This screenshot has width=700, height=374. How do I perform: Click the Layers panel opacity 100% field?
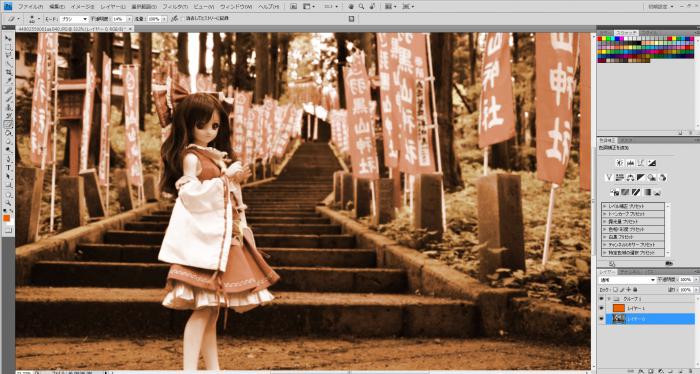pyautogui.click(x=685, y=279)
